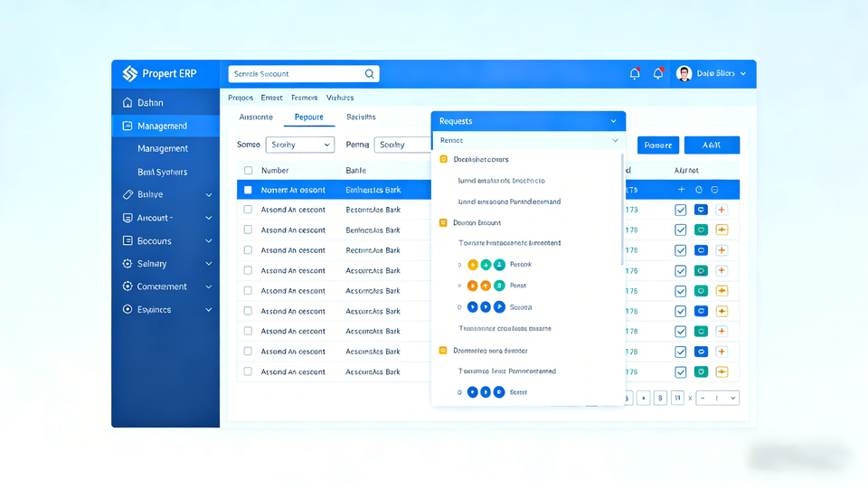Click the yellow icon beside Dormentes nore dernder
Screen dimensions: 868x488
coord(443,351)
